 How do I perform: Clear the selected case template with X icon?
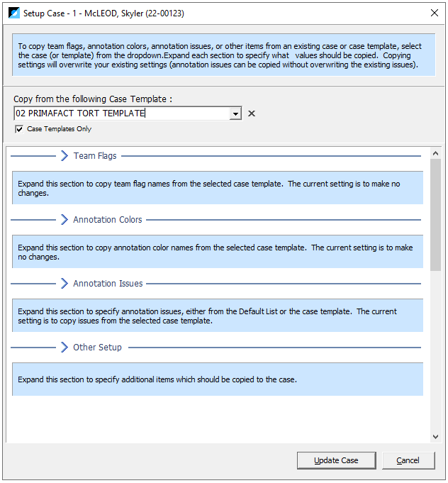tap(252, 113)
